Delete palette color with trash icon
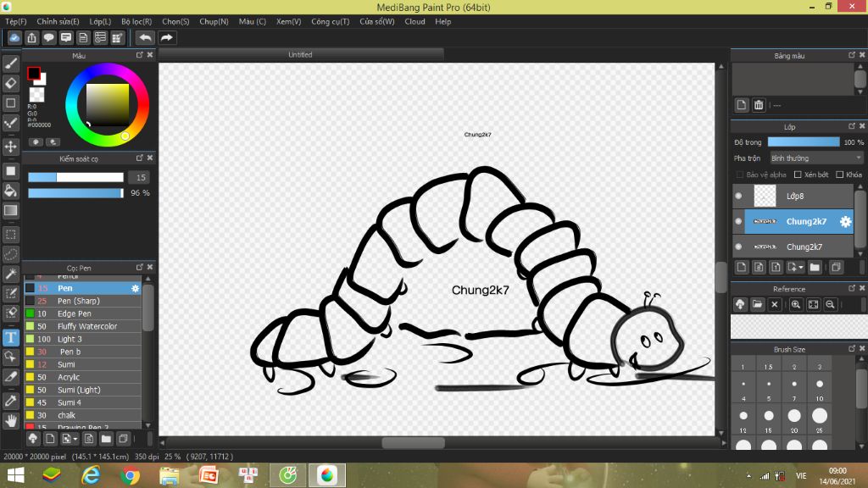This screenshot has width=868, height=488. [x=759, y=105]
